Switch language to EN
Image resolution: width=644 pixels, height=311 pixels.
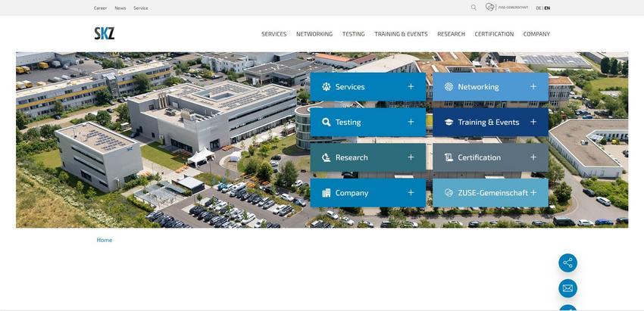point(547,8)
